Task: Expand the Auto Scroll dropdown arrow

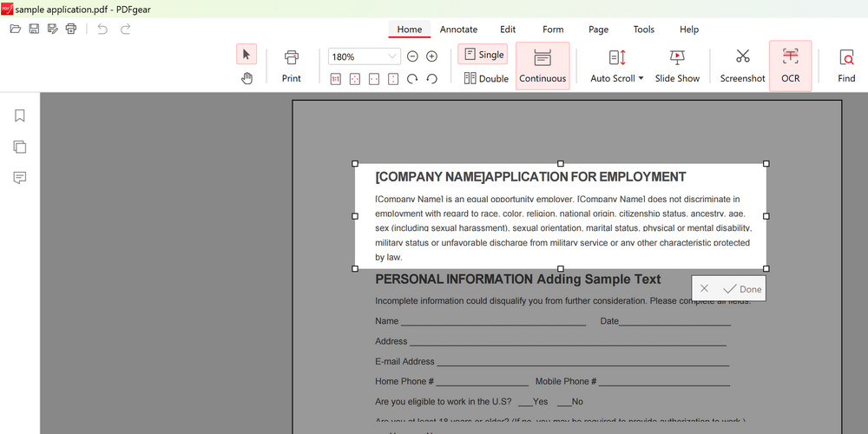Action: [641, 79]
